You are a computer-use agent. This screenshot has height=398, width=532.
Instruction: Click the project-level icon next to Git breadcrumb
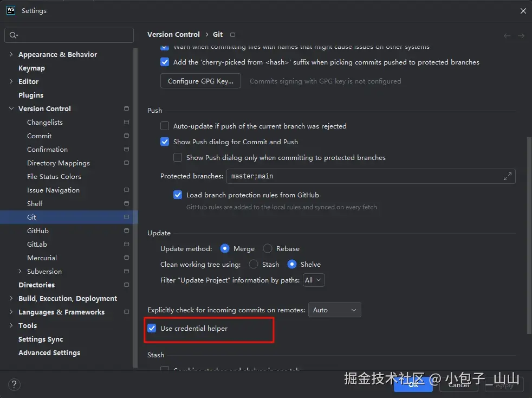[233, 35]
